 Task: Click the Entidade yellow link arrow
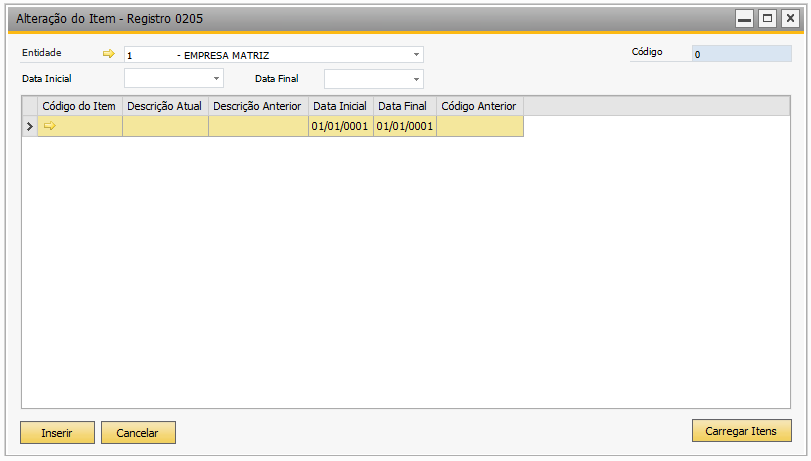pyautogui.click(x=109, y=53)
